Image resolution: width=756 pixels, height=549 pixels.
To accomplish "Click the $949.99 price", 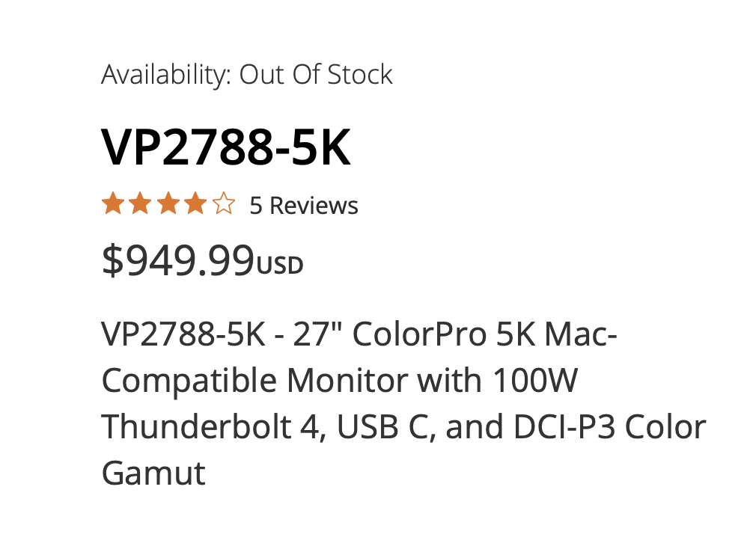I will point(178,260).
